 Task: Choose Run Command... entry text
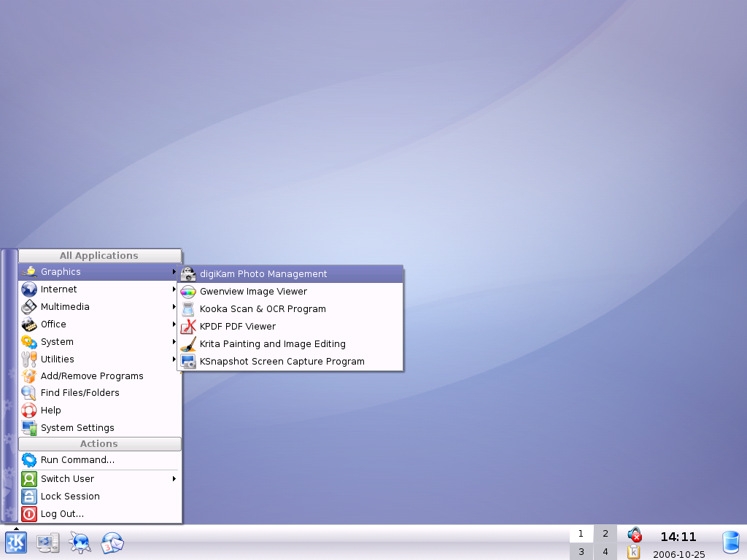point(77,460)
